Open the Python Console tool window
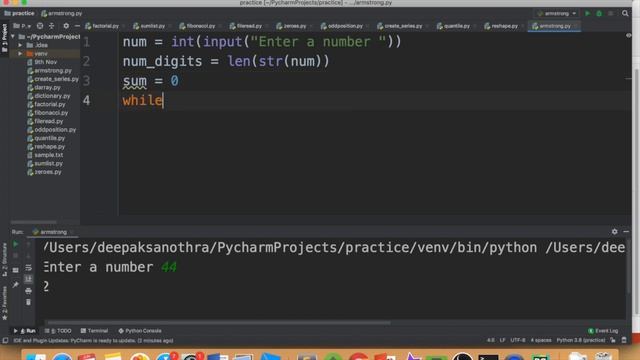The height and width of the screenshot is (360, 640). 140,331
